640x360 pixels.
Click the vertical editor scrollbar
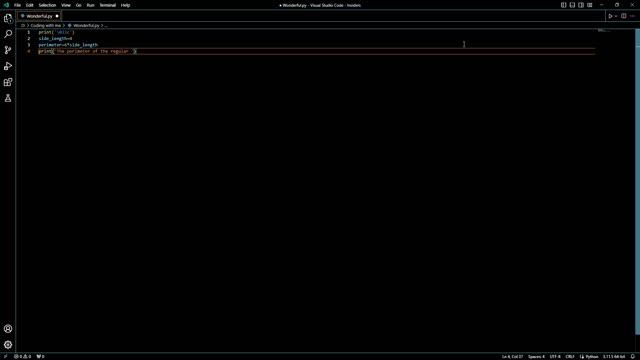[x=638, y=182]
